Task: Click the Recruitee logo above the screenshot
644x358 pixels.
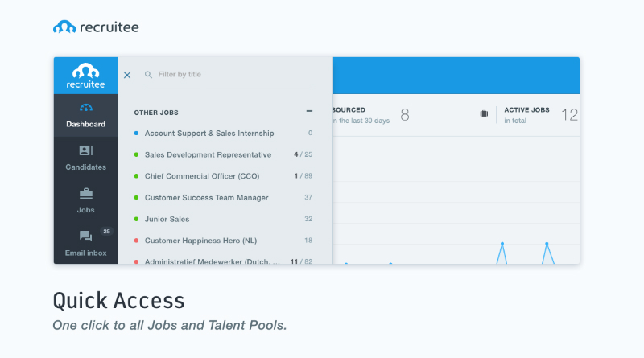Action: pyautogui.click(x=96, y=27)
